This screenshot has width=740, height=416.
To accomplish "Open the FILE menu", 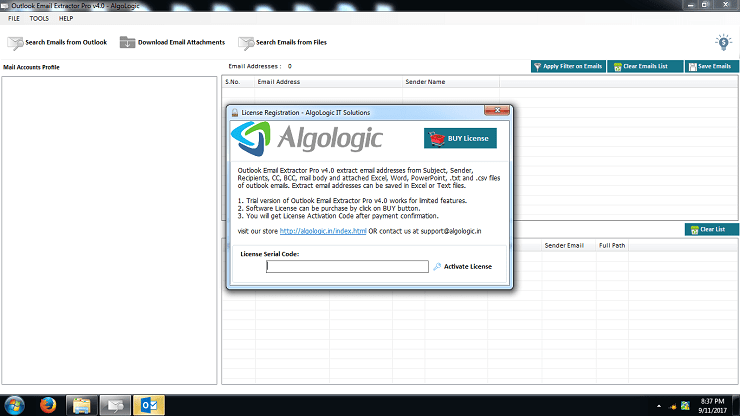I will tap(14, 18).
